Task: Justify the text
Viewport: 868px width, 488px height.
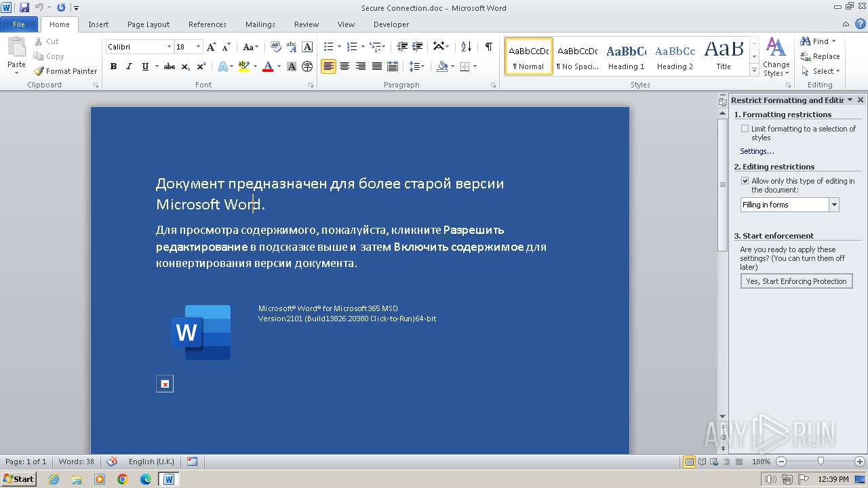Action: click(376, 66)
